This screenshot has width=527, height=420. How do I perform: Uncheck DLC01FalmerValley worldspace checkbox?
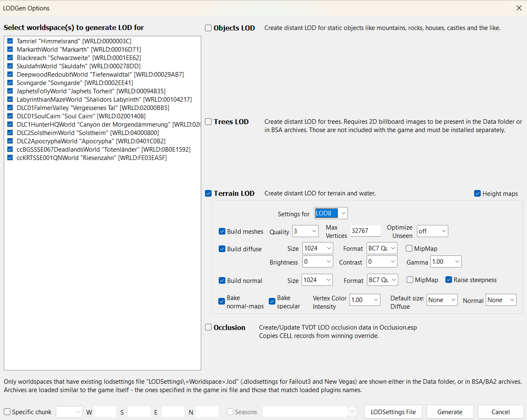coord(10,107)
